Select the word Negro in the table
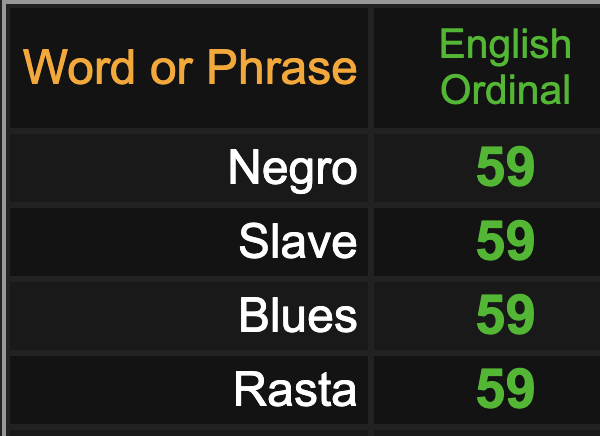This screenshot has width=600, height=436. click(293, 168)
